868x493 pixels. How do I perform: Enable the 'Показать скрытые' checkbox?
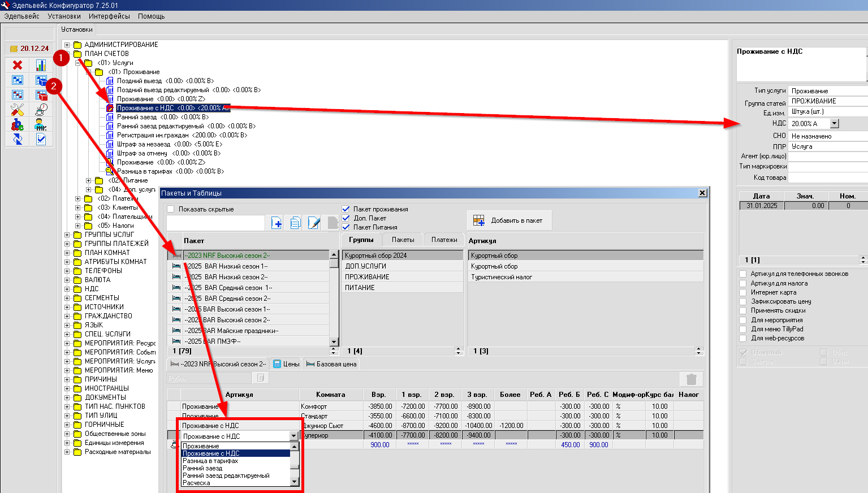[171, 209]
